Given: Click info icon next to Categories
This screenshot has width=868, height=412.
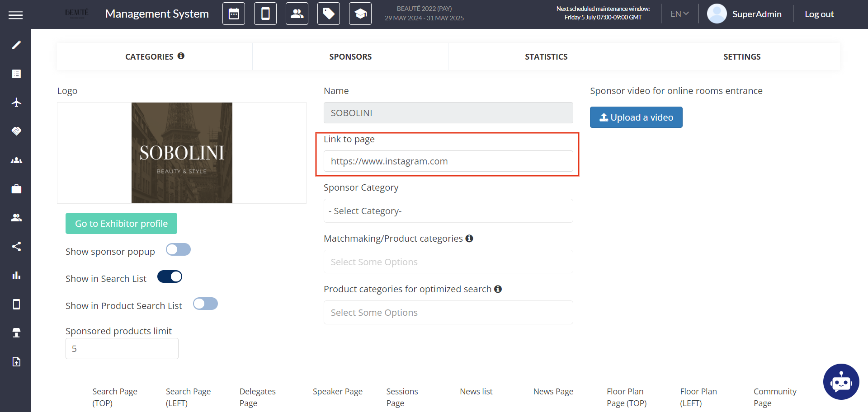Looking at the screenshot, I should (x=181, y=56).
